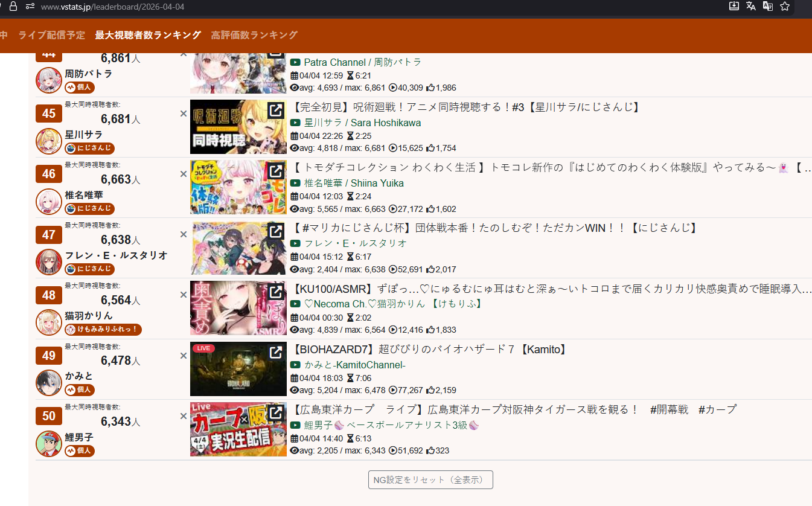The width and height of the screenshot is (812, 506).
Task: Open external link icon on 椎名唯華 thumbnail
Action: (x=275, y=171)
